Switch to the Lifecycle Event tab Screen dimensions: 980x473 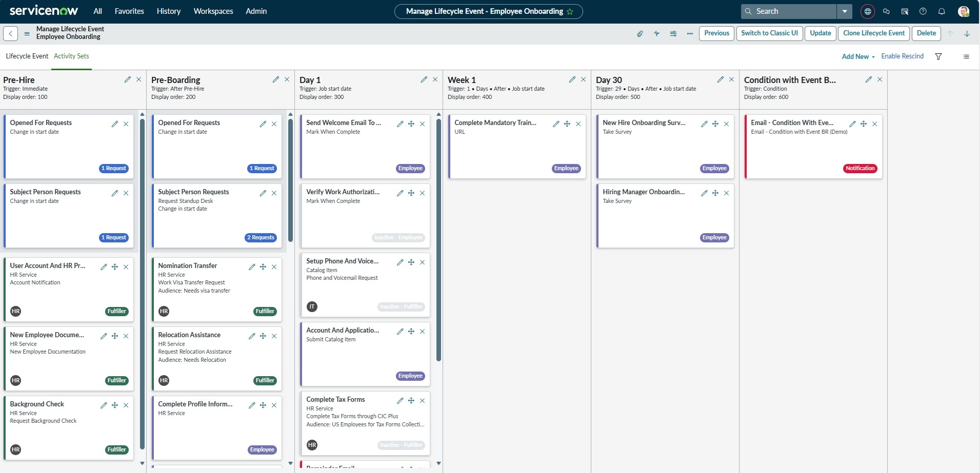(27, 56)
